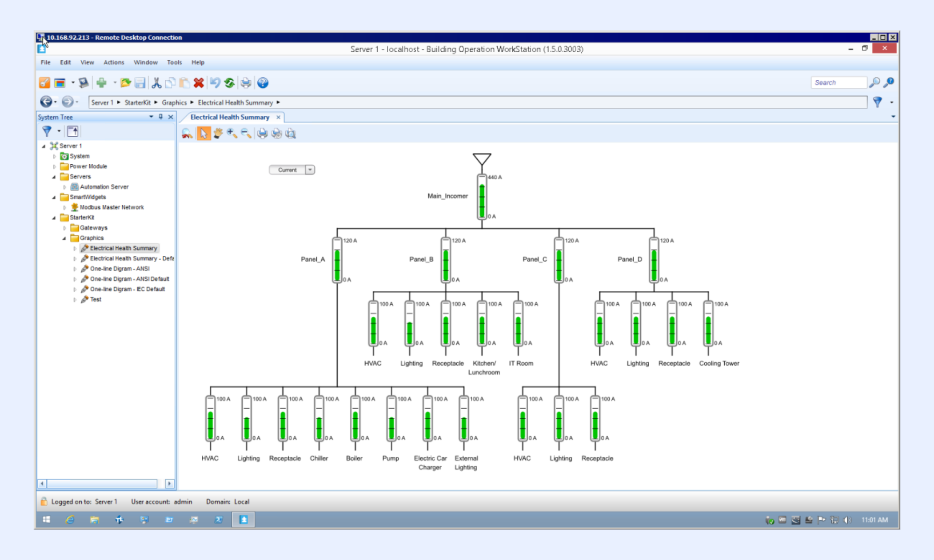Click StarterKit in the breadcrumb path

137,102
